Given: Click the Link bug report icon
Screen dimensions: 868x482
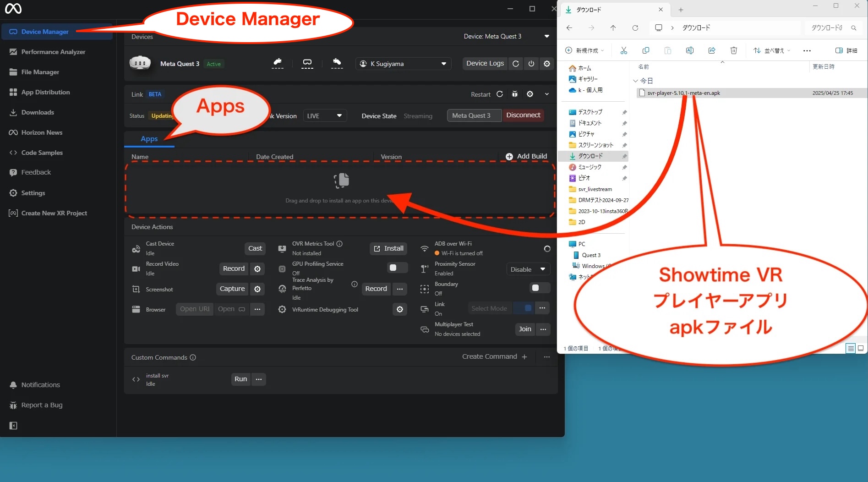Looking at the screenshot, I should 515,94.
